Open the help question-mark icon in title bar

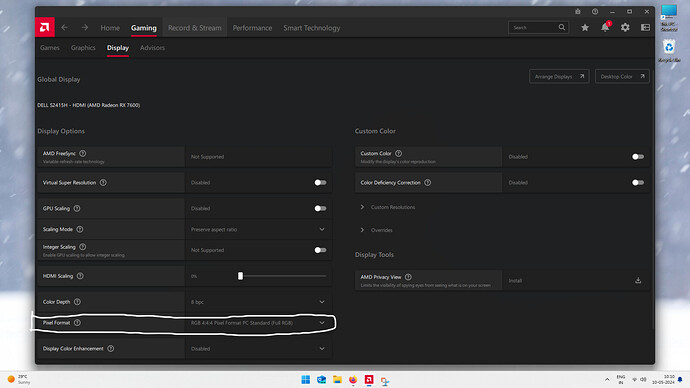[595, 11]
